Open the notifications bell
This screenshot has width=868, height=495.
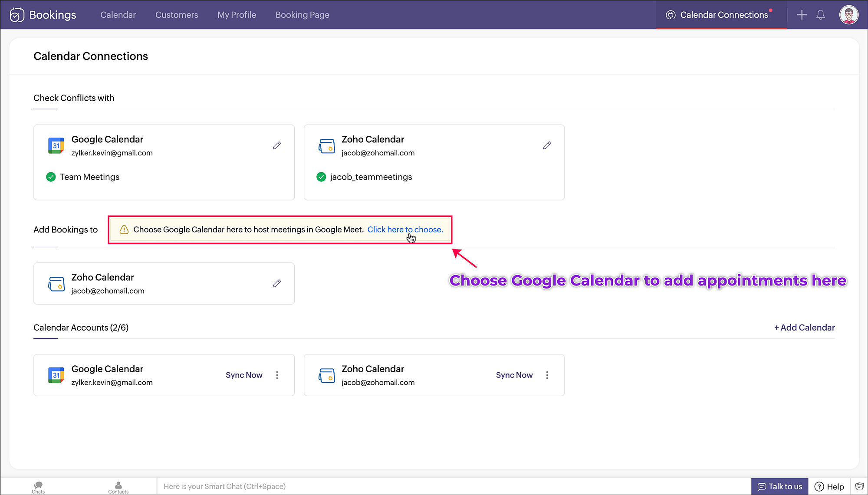point(820,15)
